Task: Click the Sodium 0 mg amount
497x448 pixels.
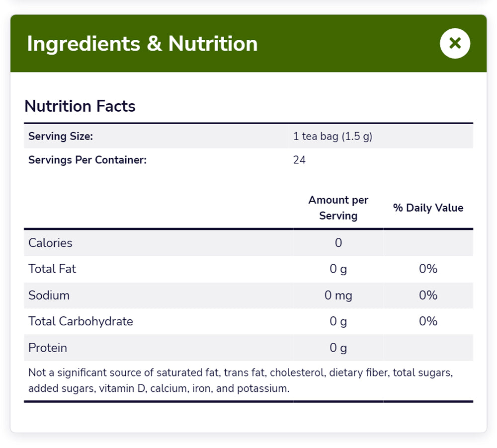Action: tap(338, 296)
